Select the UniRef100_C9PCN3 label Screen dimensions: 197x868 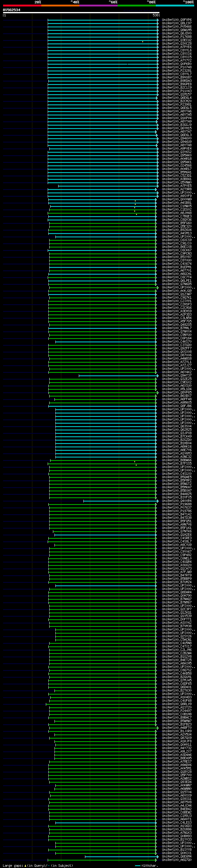(x=176, y=253)
